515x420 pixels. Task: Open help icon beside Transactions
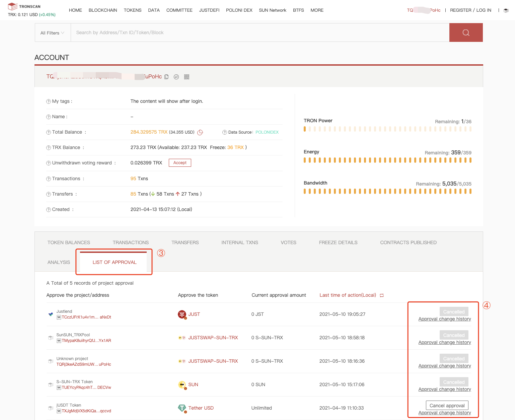(49, 179)
